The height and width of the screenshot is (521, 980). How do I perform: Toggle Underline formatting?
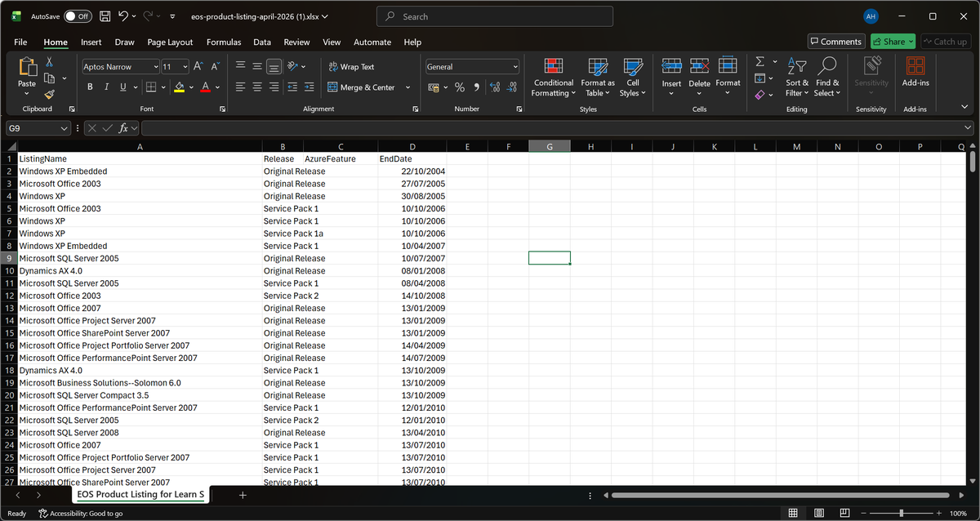pyautogui.click(x=123, y=87)
